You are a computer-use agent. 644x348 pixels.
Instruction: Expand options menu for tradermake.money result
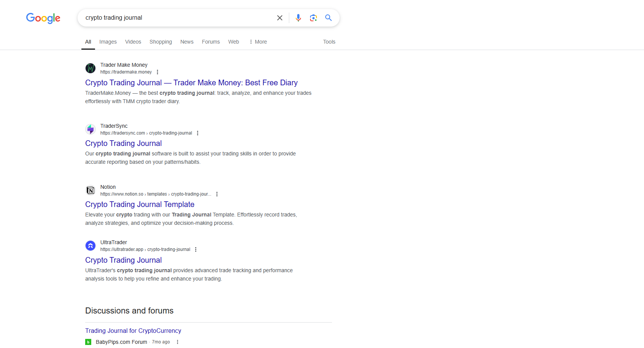pyautogui.click(x=157, y=72)
